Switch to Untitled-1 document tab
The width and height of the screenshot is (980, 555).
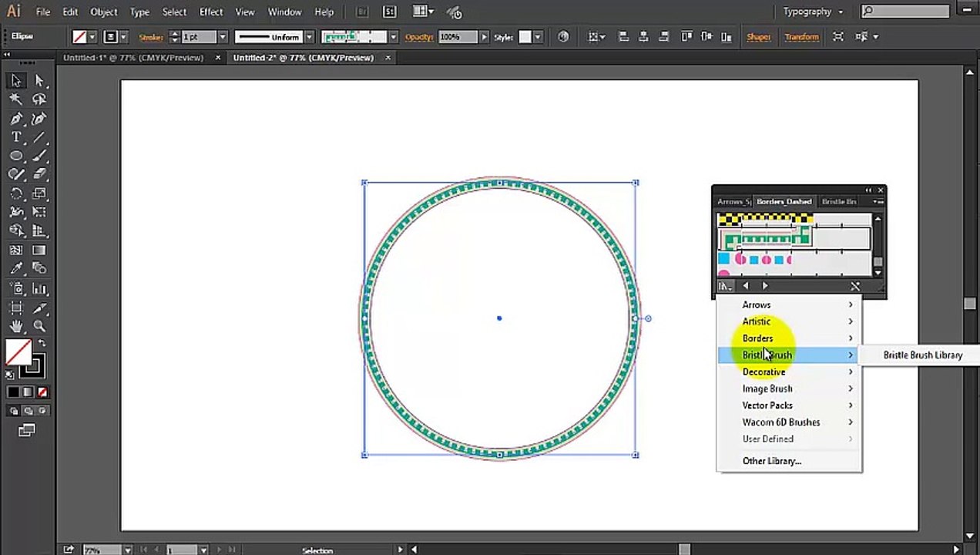click(x=133, y=58)
